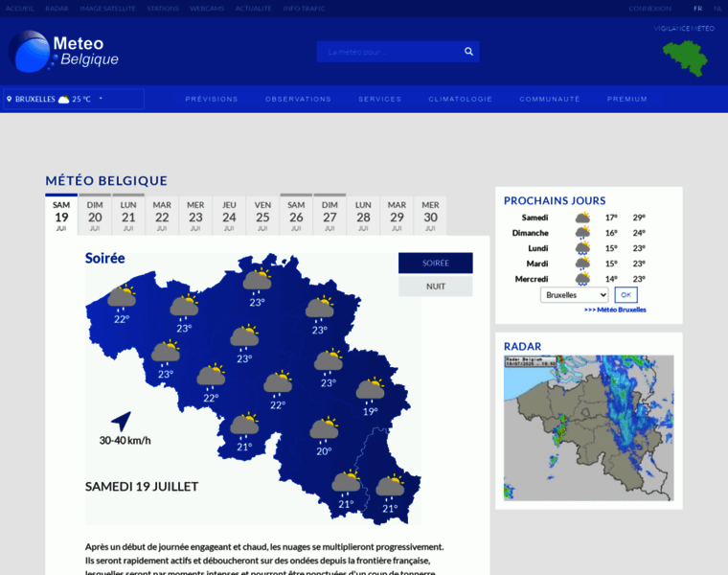Open the Info Trafic link

point(304,9)
